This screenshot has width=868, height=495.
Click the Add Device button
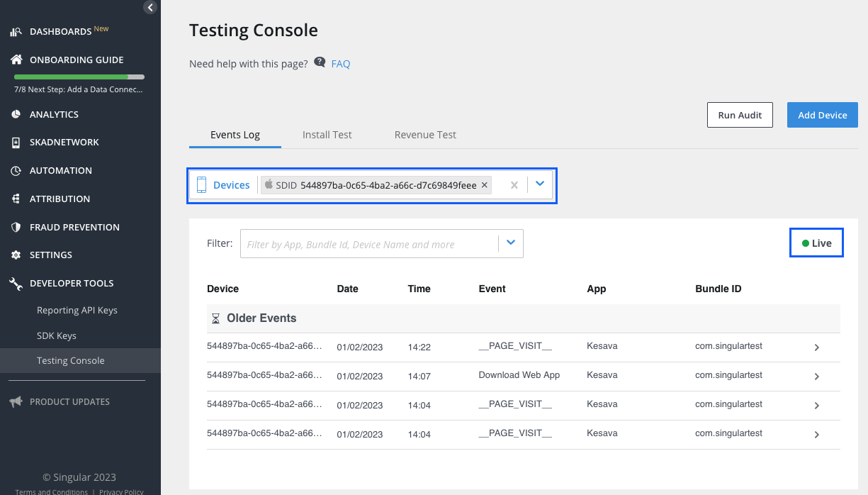822,115
